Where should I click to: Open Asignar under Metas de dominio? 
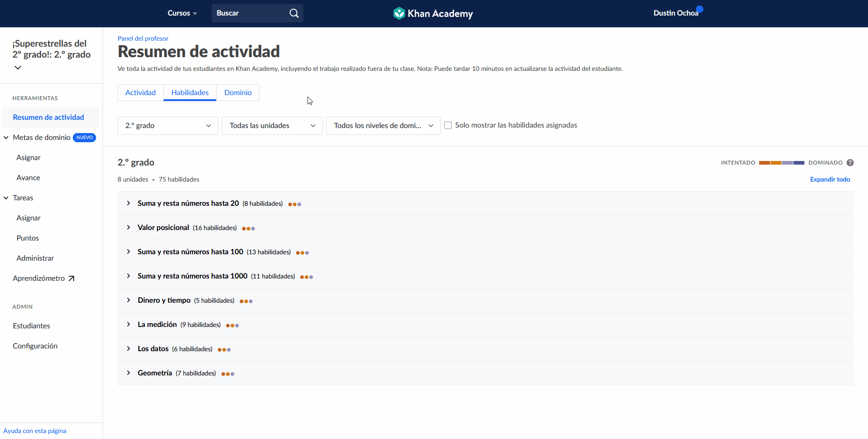click(x=28, y=158)
